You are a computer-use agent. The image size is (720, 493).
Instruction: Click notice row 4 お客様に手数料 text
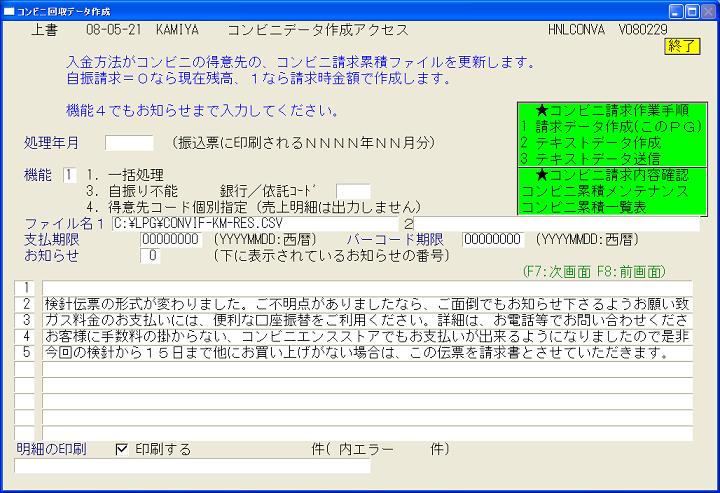click(367, 336)
